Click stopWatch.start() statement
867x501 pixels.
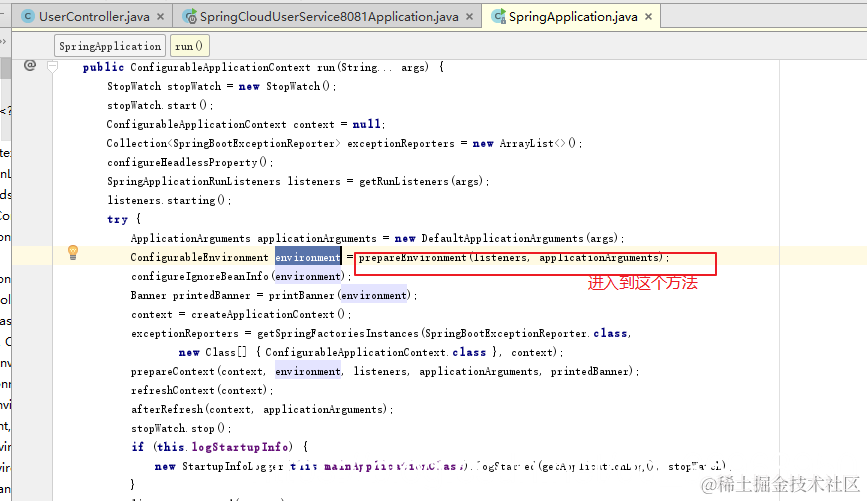[160, 105]
